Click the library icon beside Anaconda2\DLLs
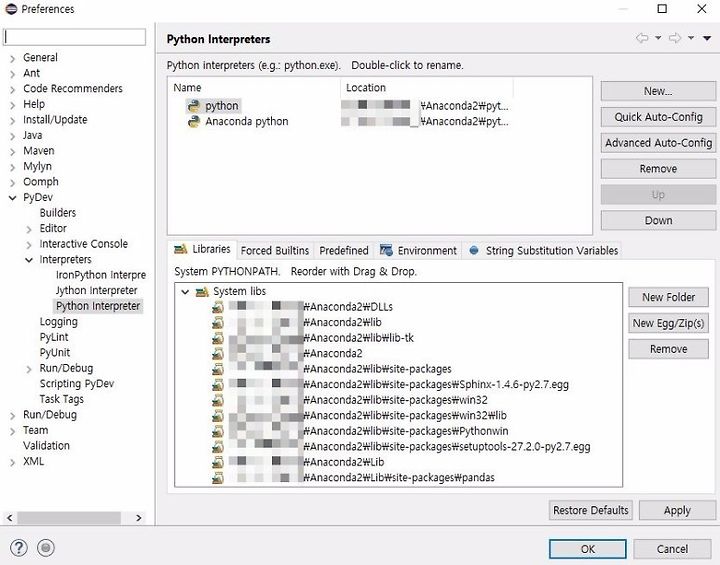 (218, 307)
